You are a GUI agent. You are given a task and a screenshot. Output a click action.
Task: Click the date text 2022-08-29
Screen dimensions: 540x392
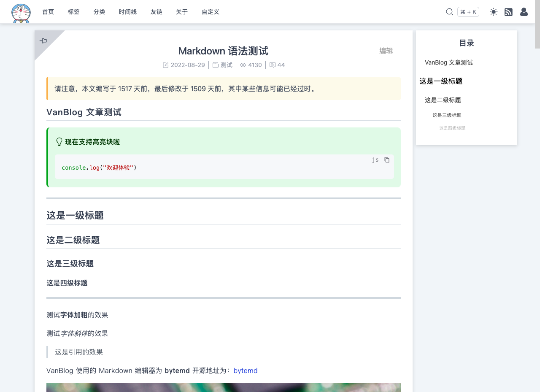click(x=188, y=65)
